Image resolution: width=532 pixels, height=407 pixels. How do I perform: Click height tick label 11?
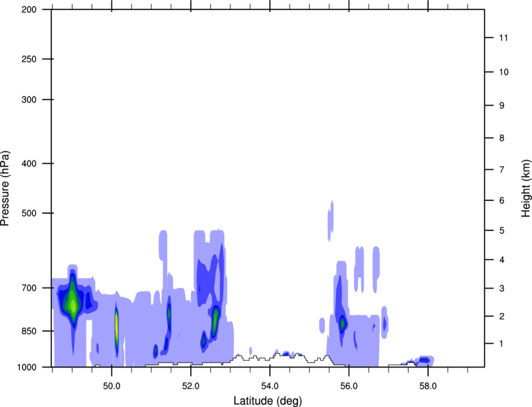tap(504, 38)
